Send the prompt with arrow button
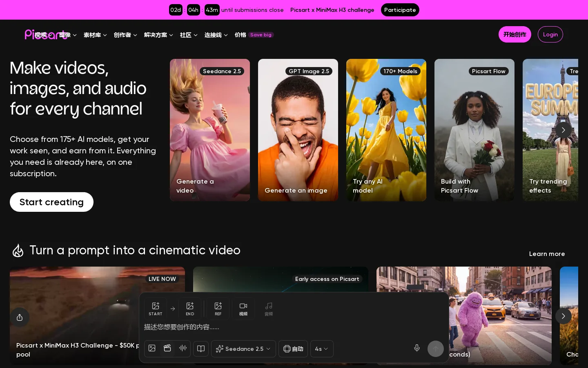 pos(436,349)
